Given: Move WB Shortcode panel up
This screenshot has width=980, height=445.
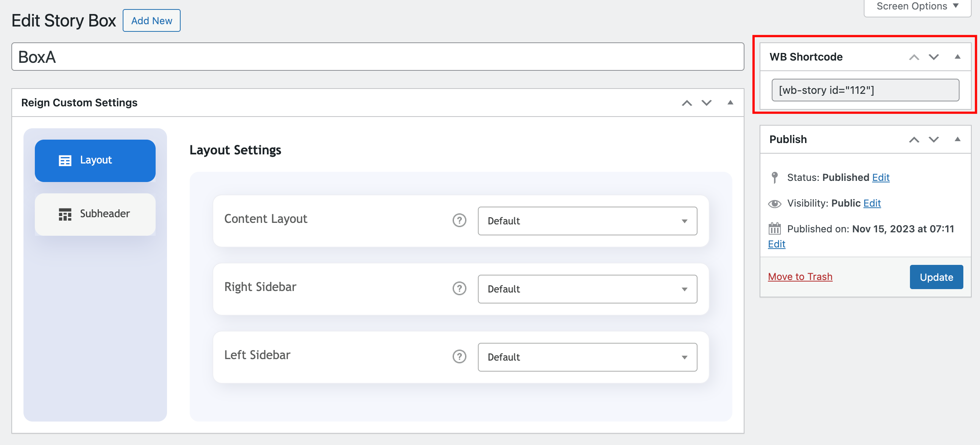Looking at the screenshot, I should point(914,57).
